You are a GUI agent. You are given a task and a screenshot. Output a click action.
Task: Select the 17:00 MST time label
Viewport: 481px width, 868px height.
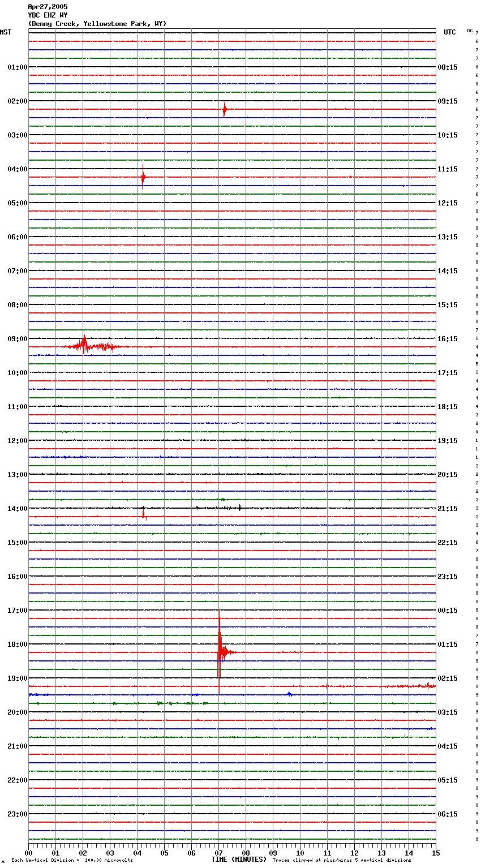(18, 611)
